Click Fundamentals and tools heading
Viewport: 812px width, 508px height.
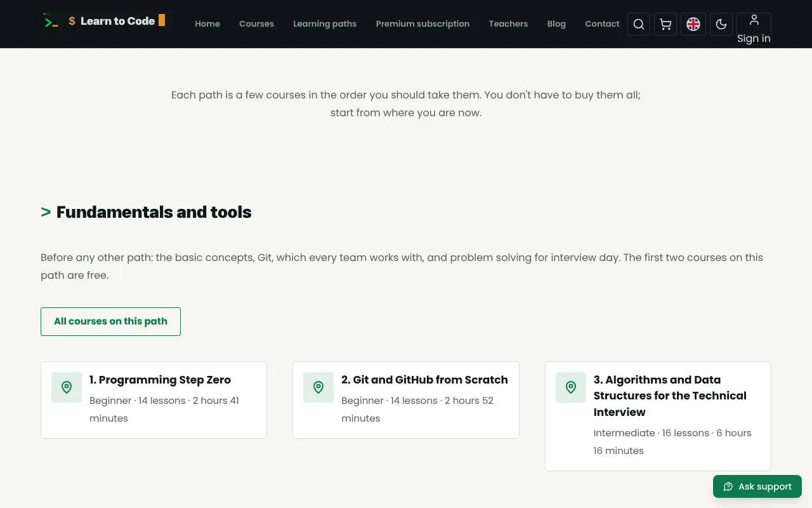154,212
